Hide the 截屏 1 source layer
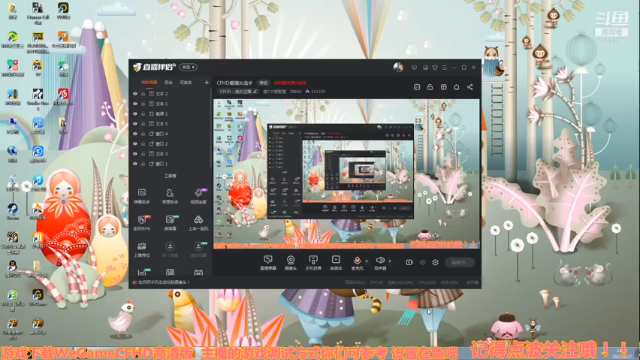The height and width of the screenshot is (360, 640). click(135, 114)
